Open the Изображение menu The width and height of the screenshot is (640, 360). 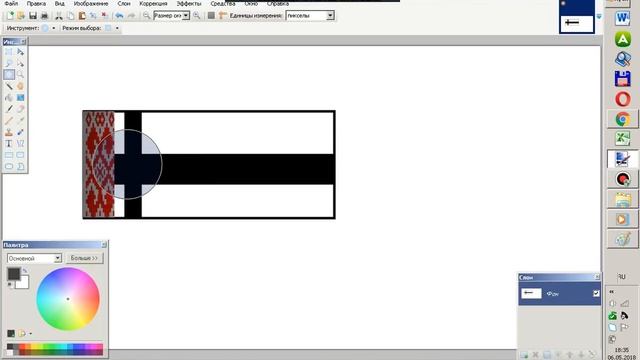tap(91, 3)
